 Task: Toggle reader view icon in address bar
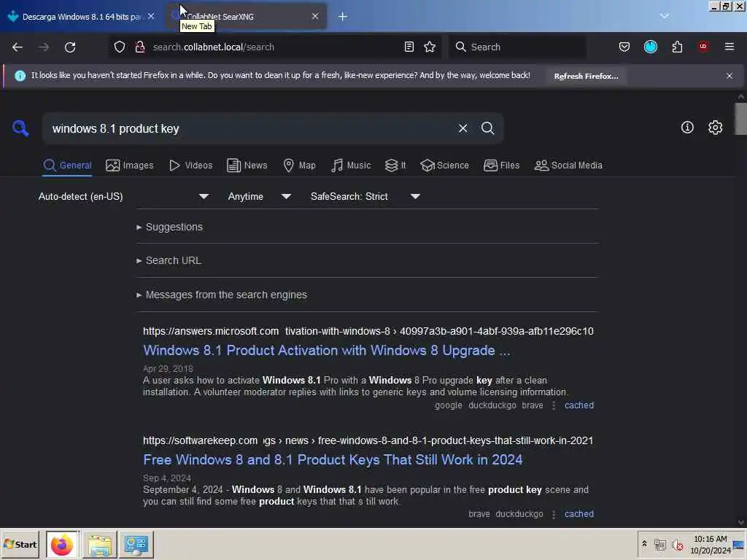409,47
